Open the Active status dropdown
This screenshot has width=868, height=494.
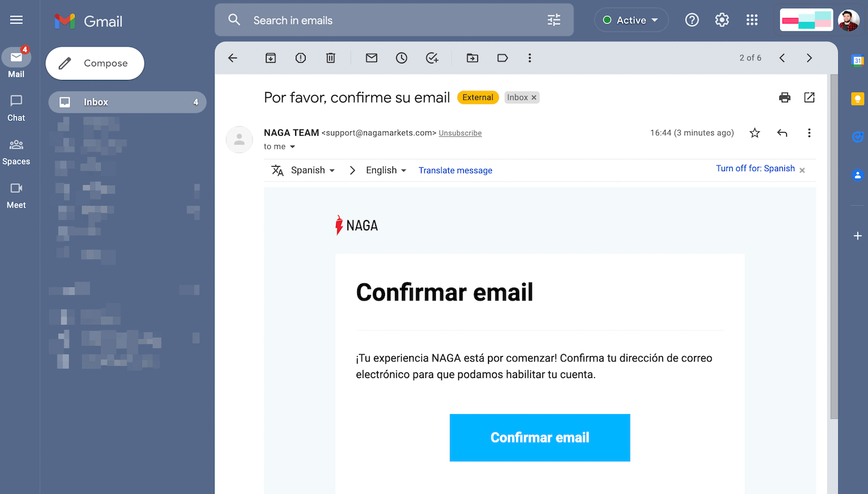click(x=631, y=20)
